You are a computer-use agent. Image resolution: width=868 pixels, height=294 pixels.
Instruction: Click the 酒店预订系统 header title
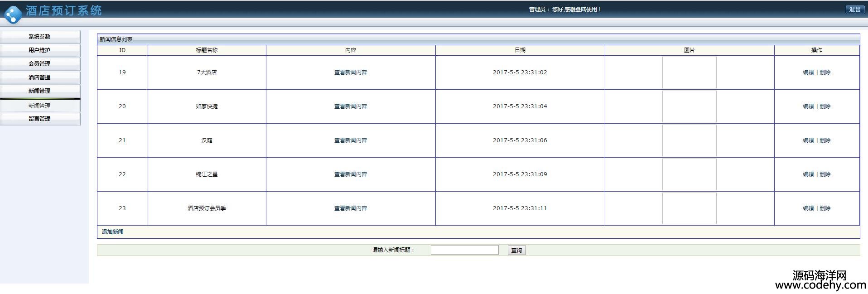(64, 10)
